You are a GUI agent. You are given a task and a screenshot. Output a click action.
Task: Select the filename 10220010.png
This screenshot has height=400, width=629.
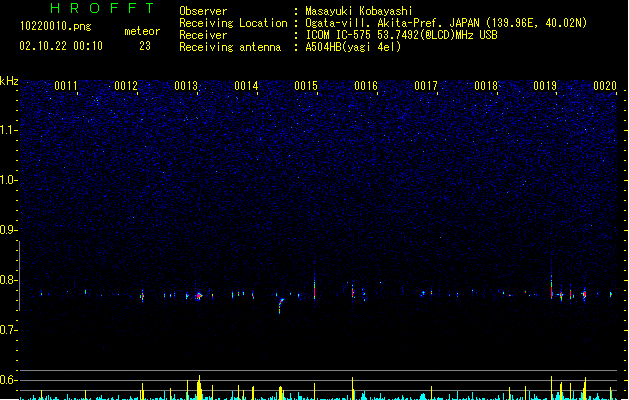pyautogui.click(x=56, y=26)
